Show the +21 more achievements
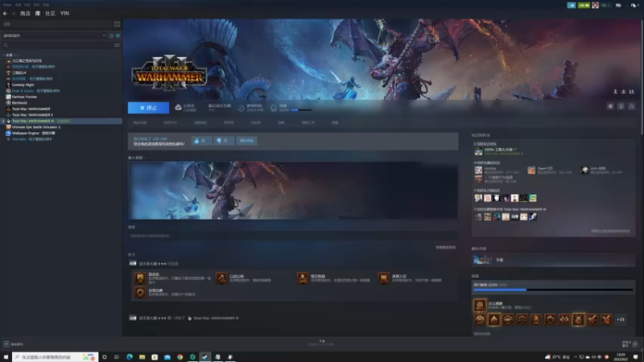 621,319
